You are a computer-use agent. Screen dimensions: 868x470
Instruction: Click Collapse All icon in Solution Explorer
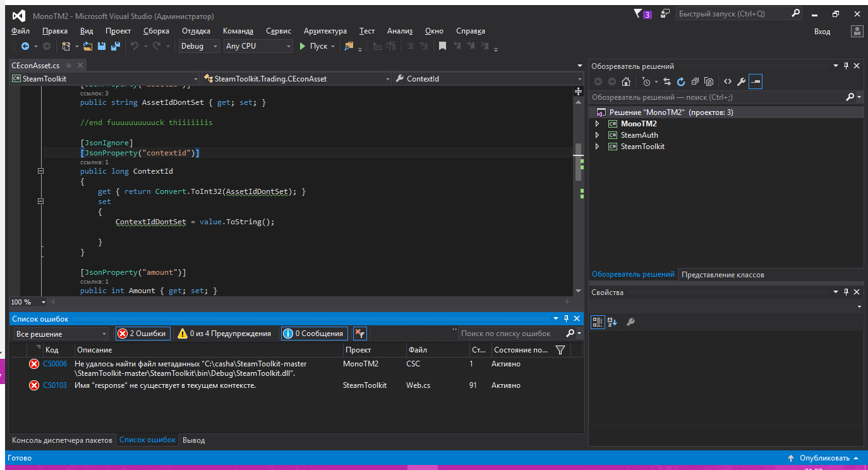695,81
